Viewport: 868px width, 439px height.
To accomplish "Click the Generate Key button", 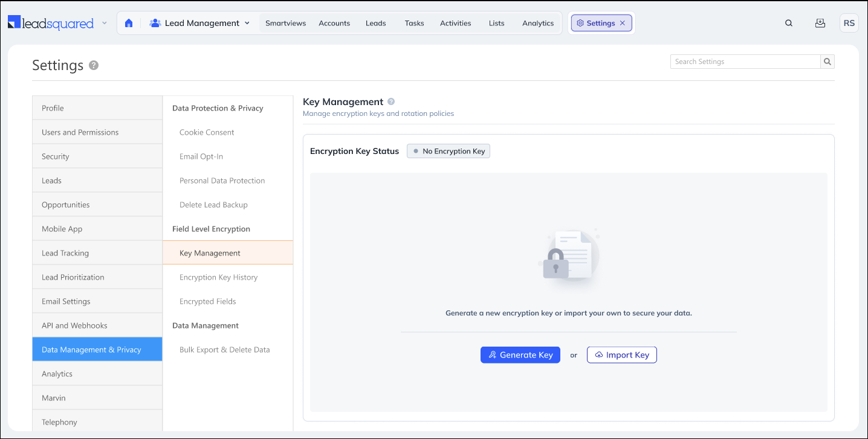I will coord(520,355).
